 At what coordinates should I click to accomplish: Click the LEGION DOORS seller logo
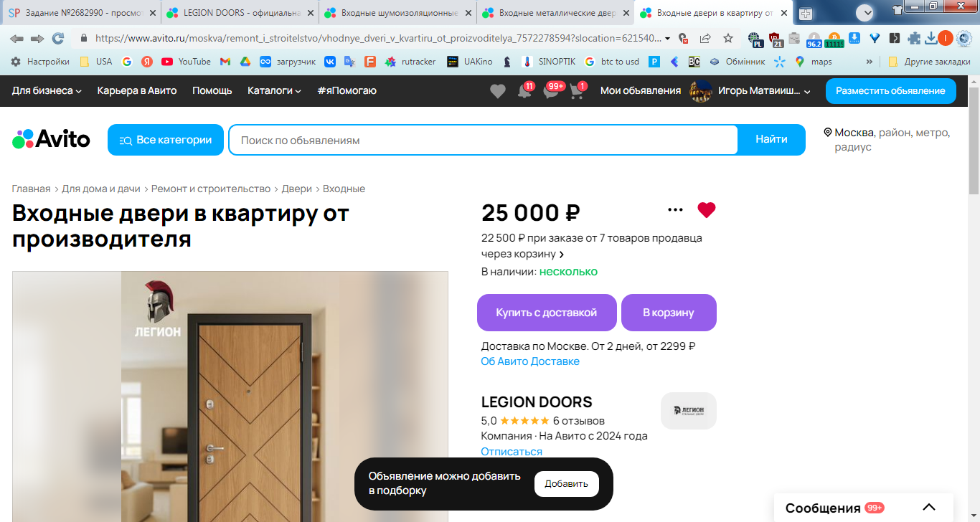click(x=689, y=411)
